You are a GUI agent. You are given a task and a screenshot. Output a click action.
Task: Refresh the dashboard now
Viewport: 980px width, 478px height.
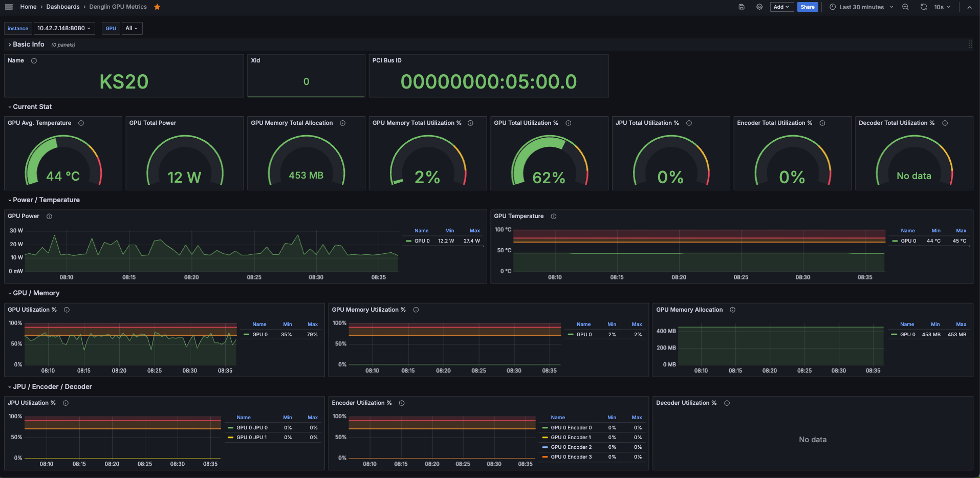(924, 7)
